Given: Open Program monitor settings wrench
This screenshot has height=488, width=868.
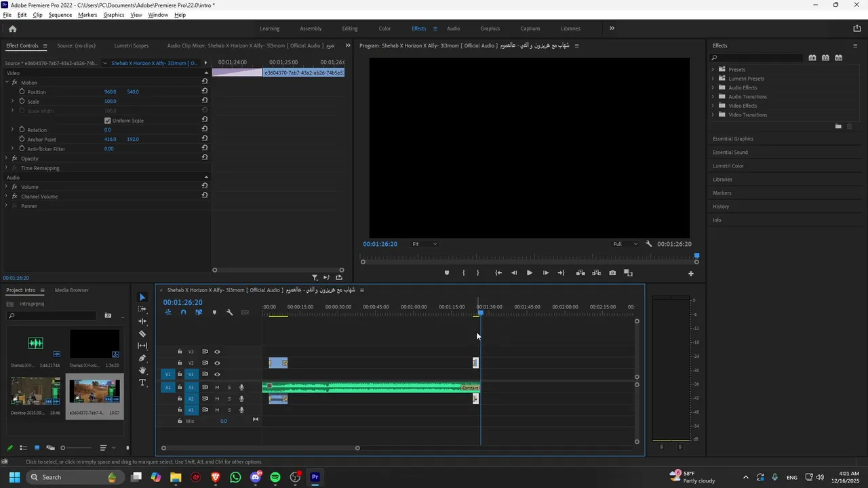Looking at the screenshot, I should click(649, 244).
